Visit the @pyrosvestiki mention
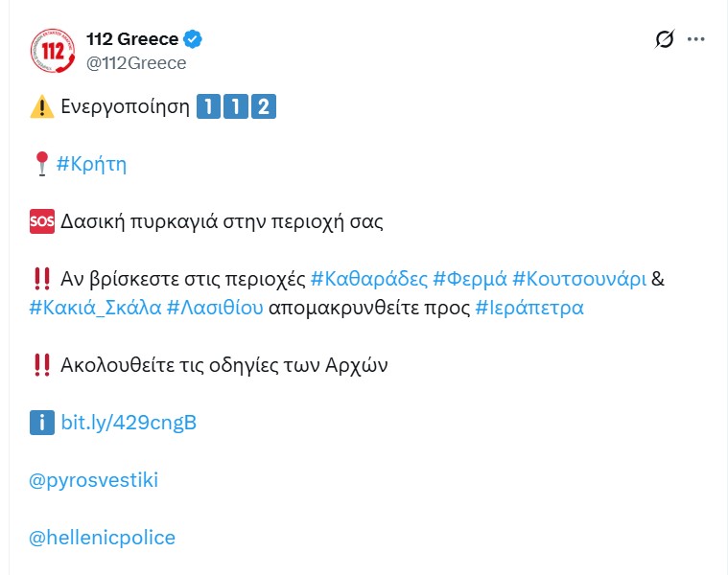728x575 pixels. [x=94, y=480]
